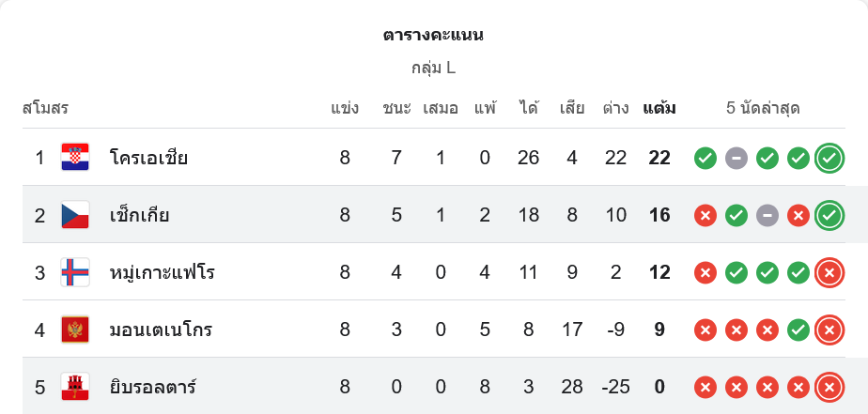This screenshot has height=414, width=868.
Task: Click the Faroe Islands flag icon
Action: (75, 272)
